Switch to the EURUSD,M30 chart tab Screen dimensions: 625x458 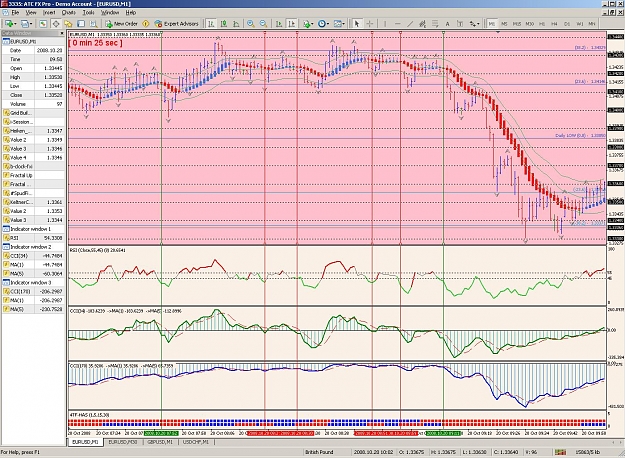click(x=123, y=442)
